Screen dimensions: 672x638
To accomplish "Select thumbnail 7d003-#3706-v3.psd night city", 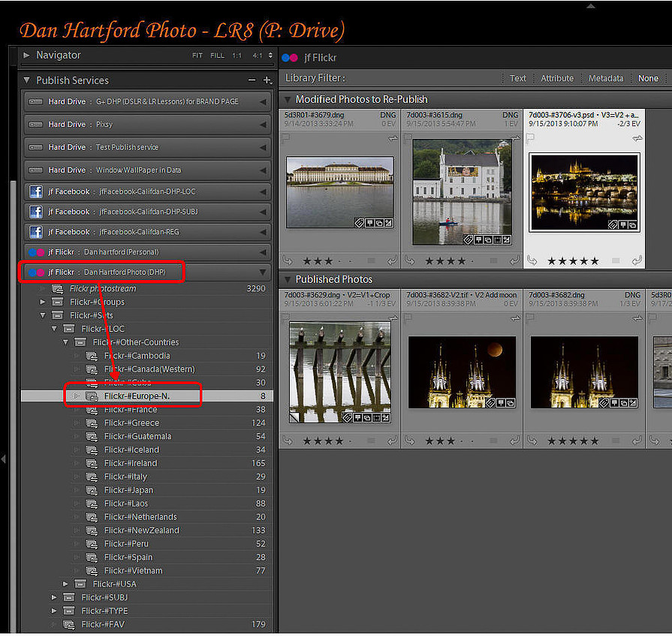I will point(584,192).
